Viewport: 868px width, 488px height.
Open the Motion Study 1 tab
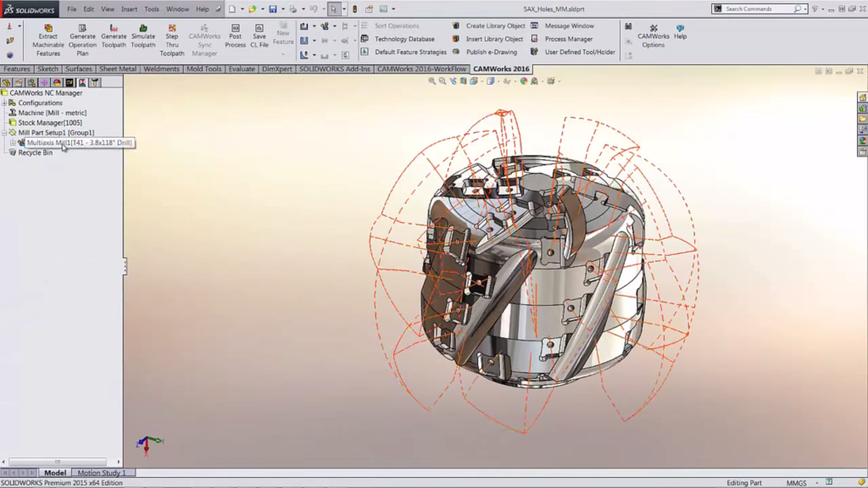pyautogui.click(x=102, y=473)
